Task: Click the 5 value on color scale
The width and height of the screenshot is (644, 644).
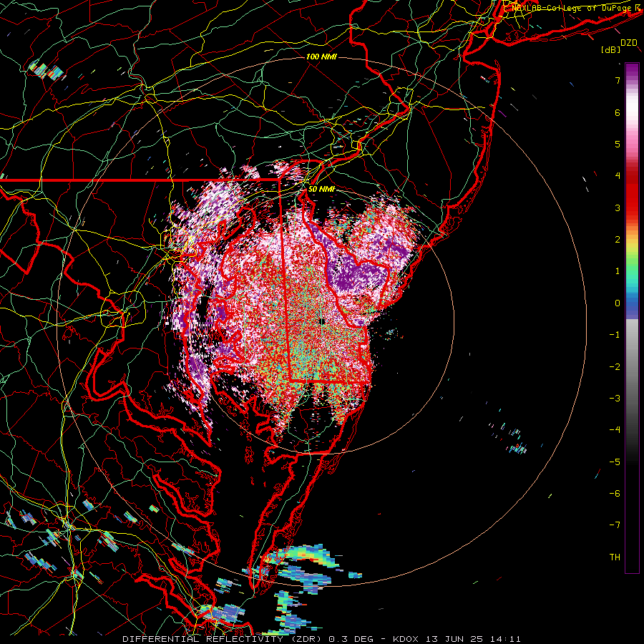Action: tap(618, 144)
